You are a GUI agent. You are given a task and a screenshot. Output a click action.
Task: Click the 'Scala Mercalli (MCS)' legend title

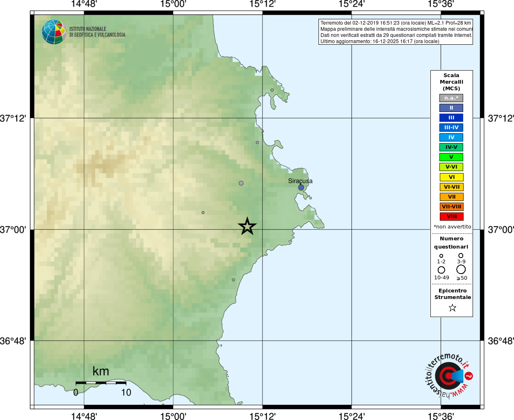tap(451, 82)
